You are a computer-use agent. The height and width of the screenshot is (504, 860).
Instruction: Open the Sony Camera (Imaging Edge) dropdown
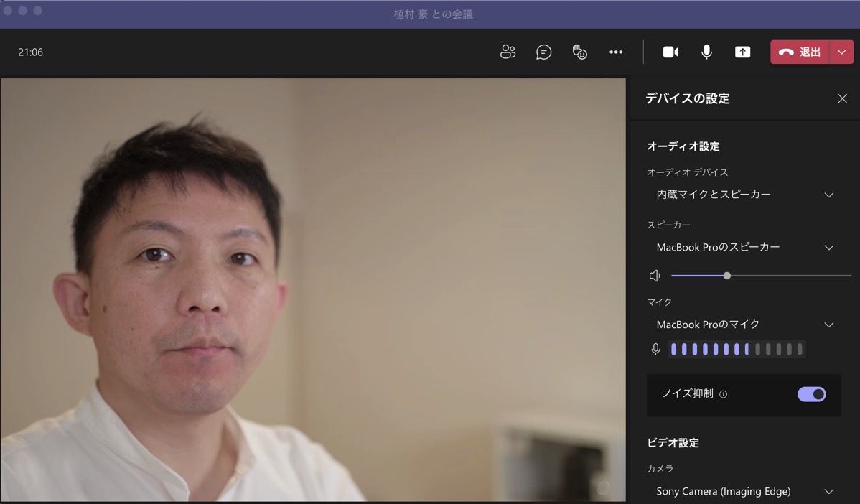[744, 491]
